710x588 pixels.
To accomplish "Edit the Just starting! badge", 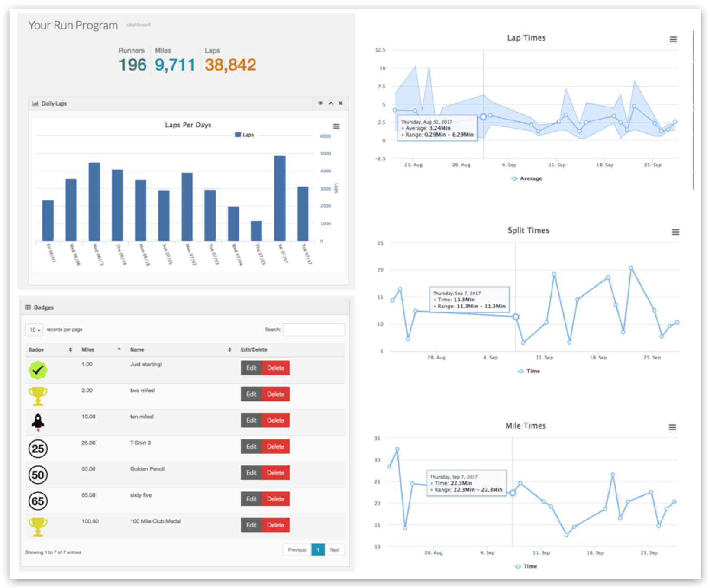I will [251, 368].
